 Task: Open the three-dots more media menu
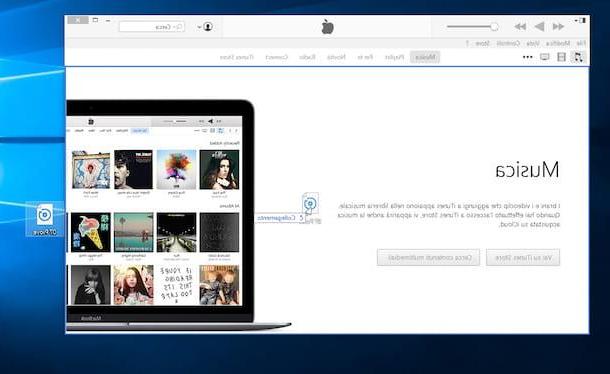click(528, 57)
